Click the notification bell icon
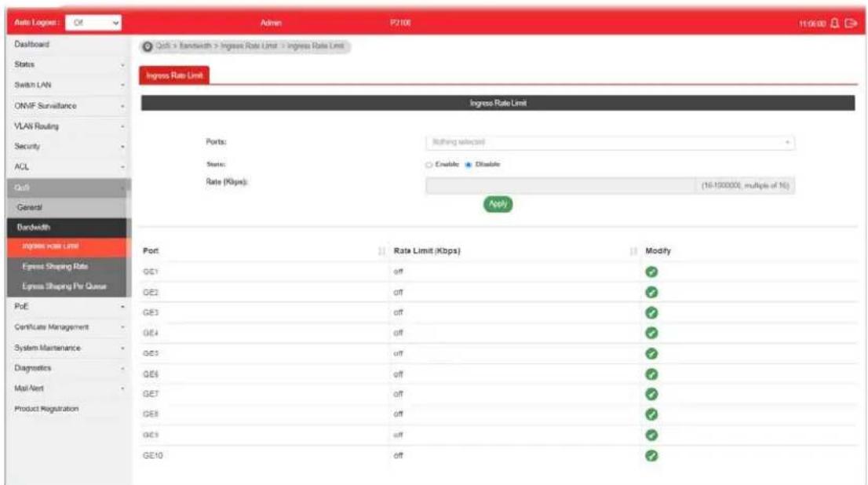 [x=835, y=24]
